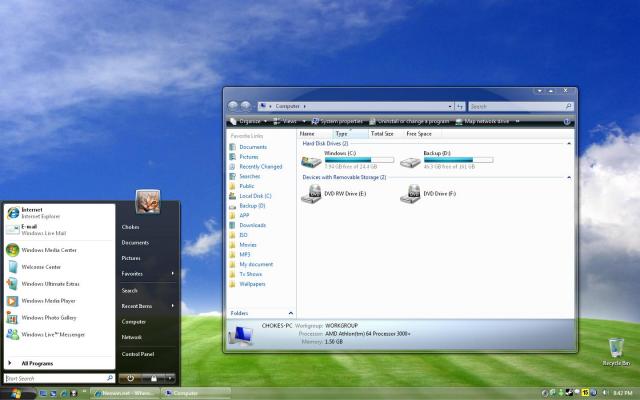Expand Favorites submenu in Start menu

click(148, 273)
